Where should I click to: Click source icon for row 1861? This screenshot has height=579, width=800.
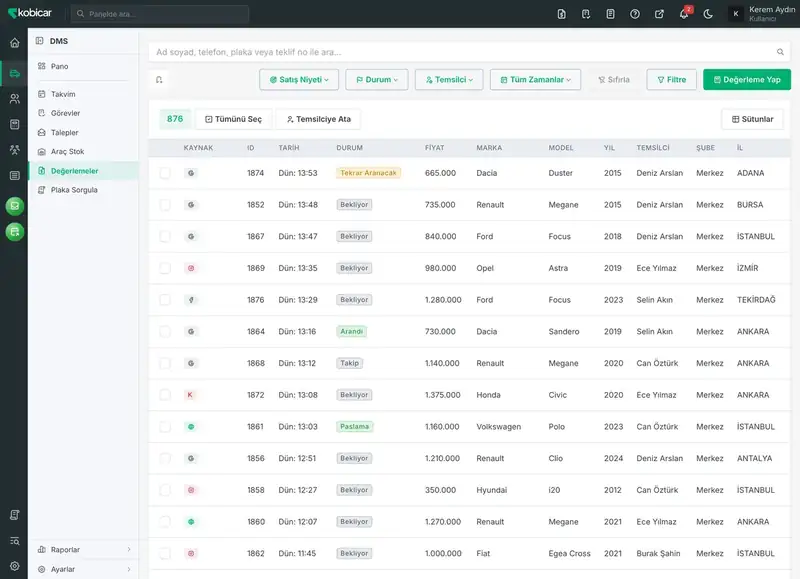[191, 426]
